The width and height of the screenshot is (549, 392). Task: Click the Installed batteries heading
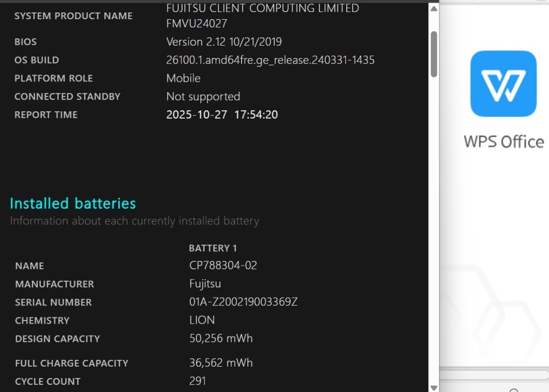[x=73, y=204]
